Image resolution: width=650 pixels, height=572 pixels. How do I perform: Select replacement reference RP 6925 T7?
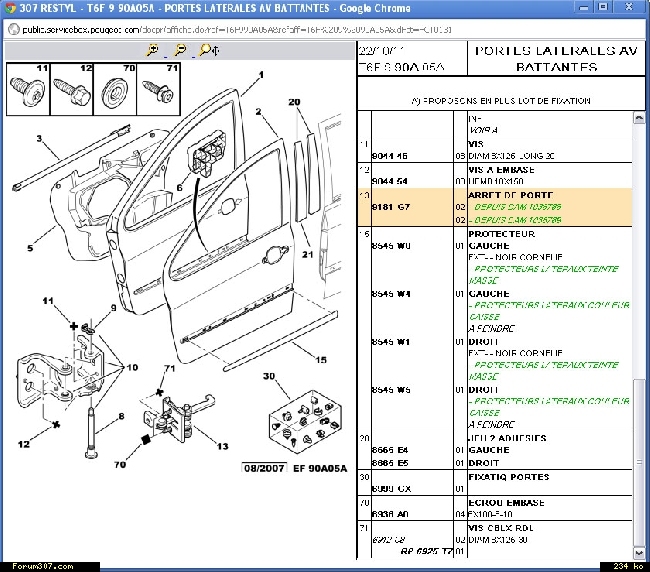427,551
